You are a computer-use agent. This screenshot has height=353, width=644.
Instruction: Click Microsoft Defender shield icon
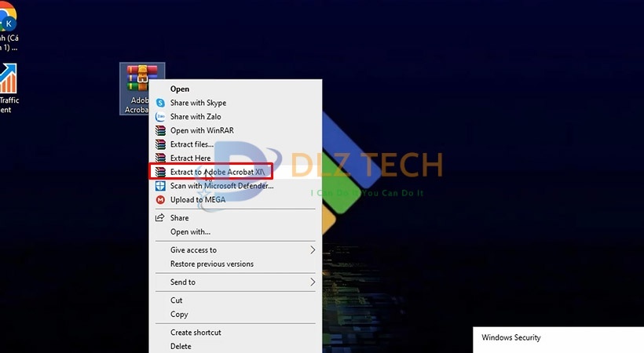pos(160,186)
